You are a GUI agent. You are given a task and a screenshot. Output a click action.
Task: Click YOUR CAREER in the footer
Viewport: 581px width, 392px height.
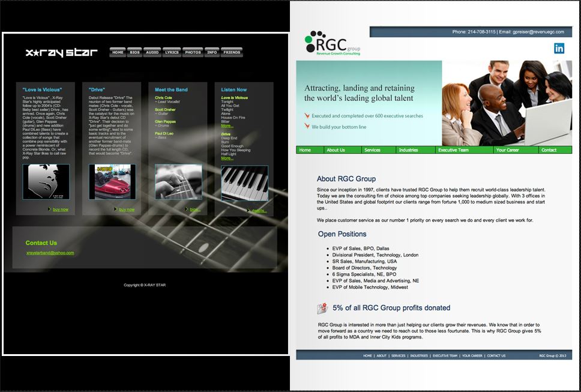[472, 356]
